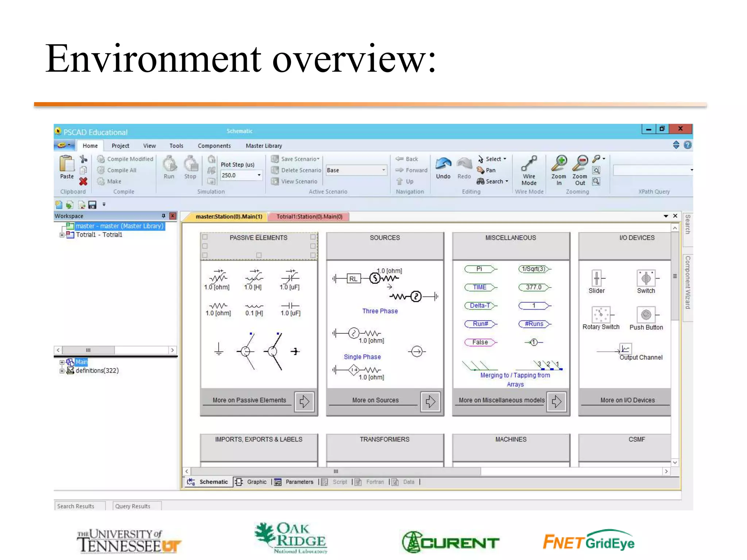Expand the Totrial1 tree node
The width and height of the screenshot is (747, 560).
62,235
